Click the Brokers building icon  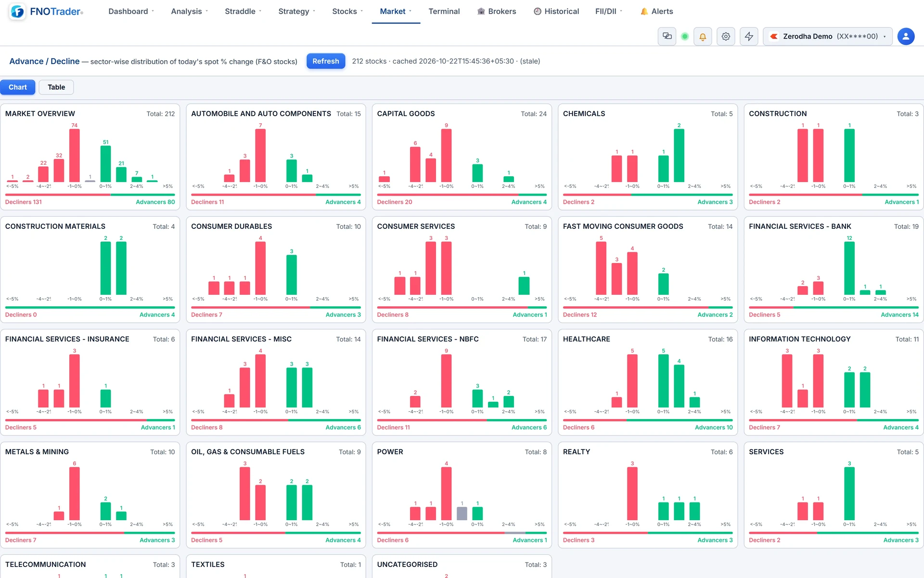(x=481, y=12)
